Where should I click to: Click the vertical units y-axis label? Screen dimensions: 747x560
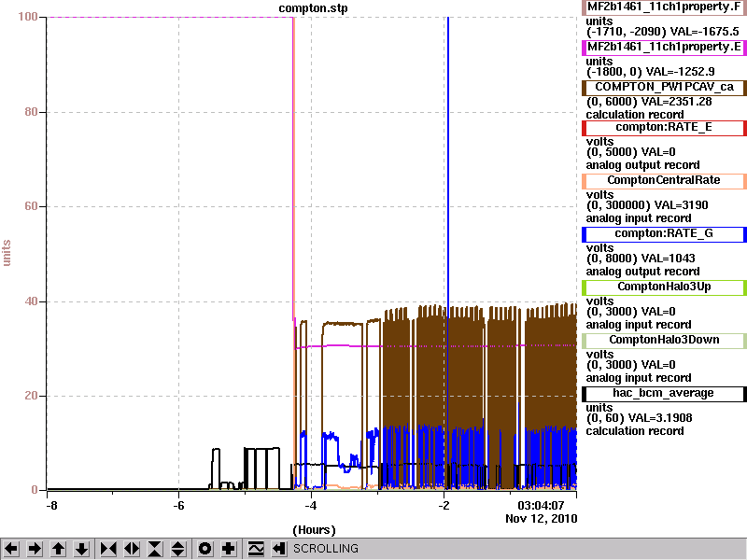coord(7,253)
